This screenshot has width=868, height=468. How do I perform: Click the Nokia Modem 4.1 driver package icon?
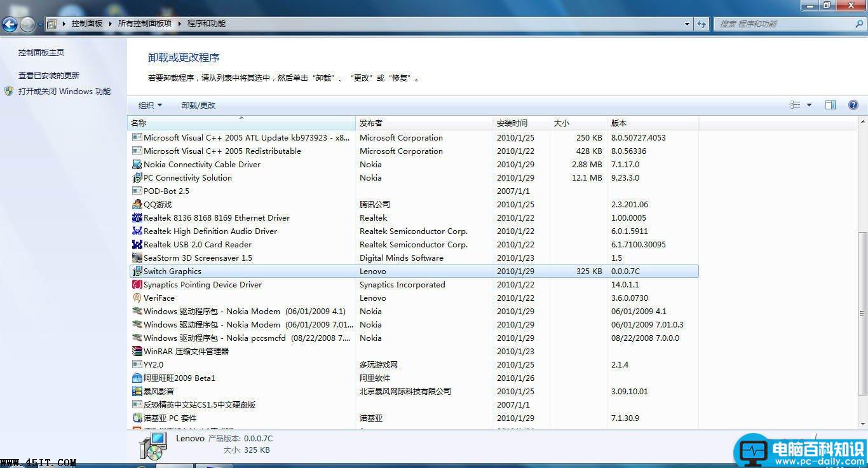137,311
